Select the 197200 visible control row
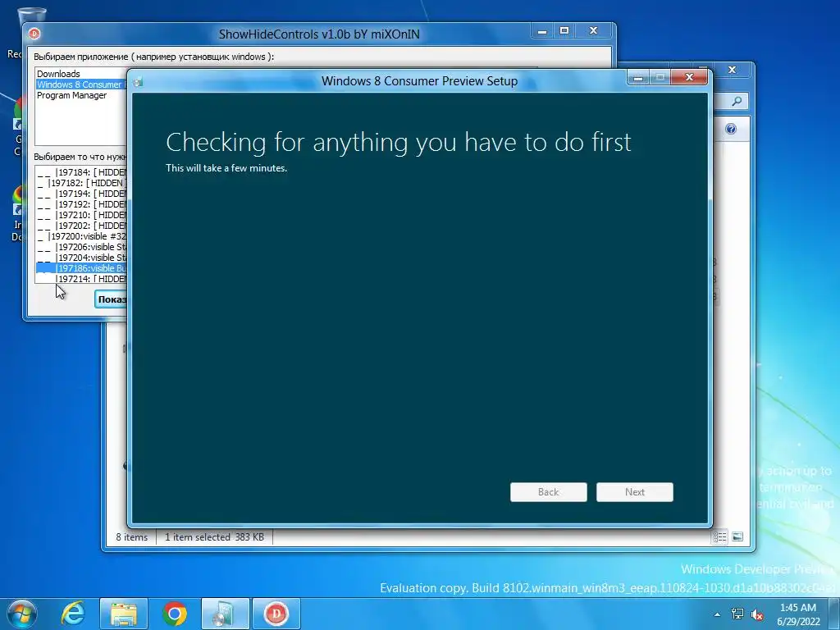The image size is (840, 630). click(82, 236)
